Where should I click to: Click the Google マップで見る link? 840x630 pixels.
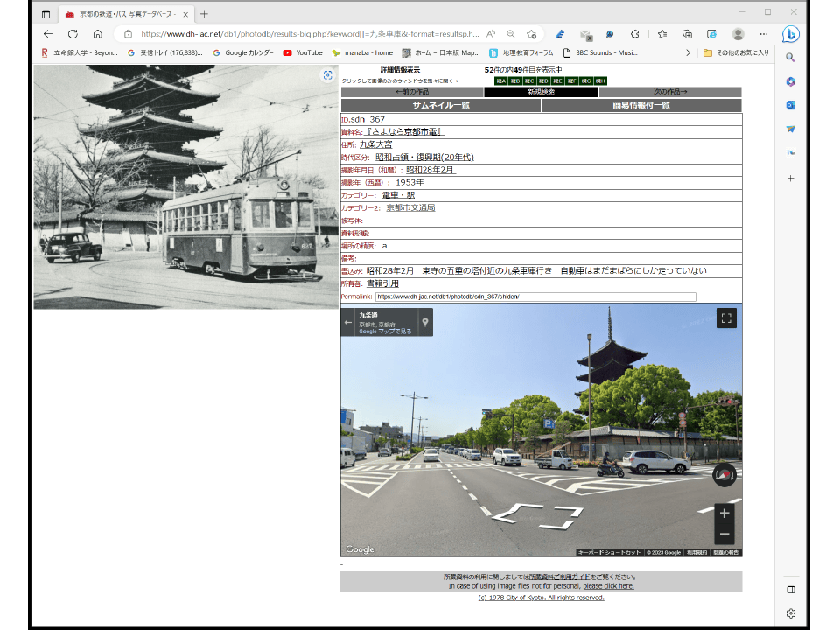pos(385,332)
